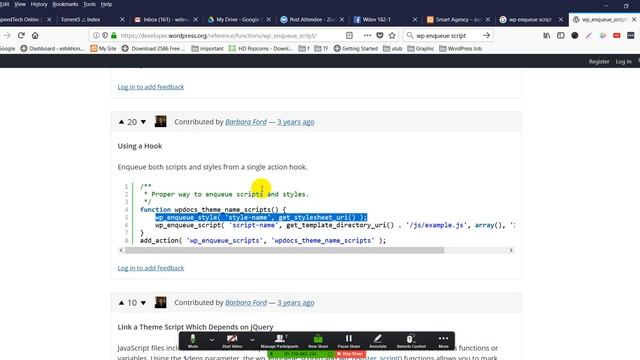Screen dimensions: 640x360
Task: Expand Zoom video options arrow
Action: click(252, 340)
